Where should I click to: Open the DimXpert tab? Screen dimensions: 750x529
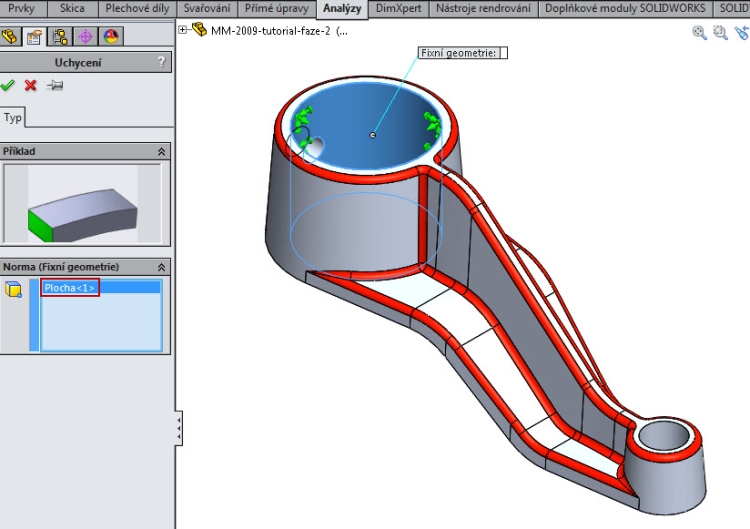point(398,8)
